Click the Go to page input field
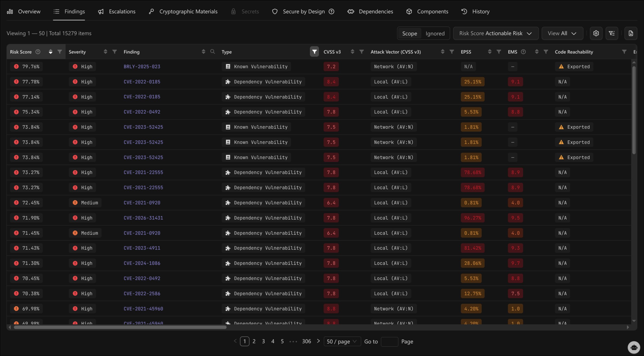This screenshot has height=356, width=644. 389,342
